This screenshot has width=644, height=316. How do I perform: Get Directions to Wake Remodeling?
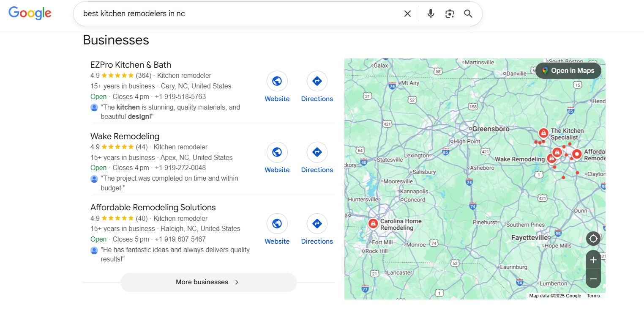pos(317,152)
